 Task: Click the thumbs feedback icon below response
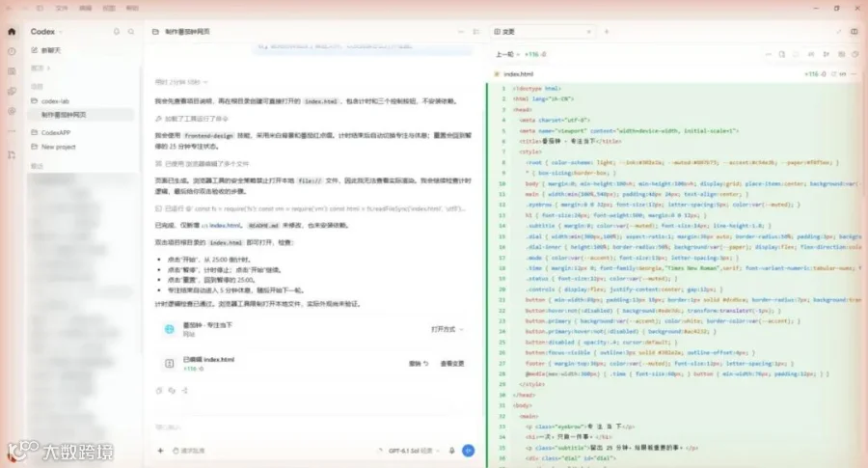(x=172, y=391)
